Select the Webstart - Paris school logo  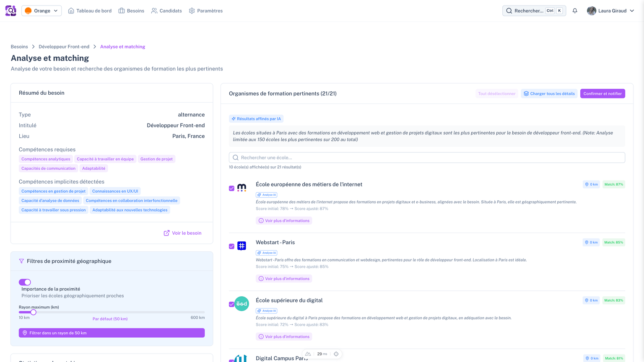click(241, 246)
